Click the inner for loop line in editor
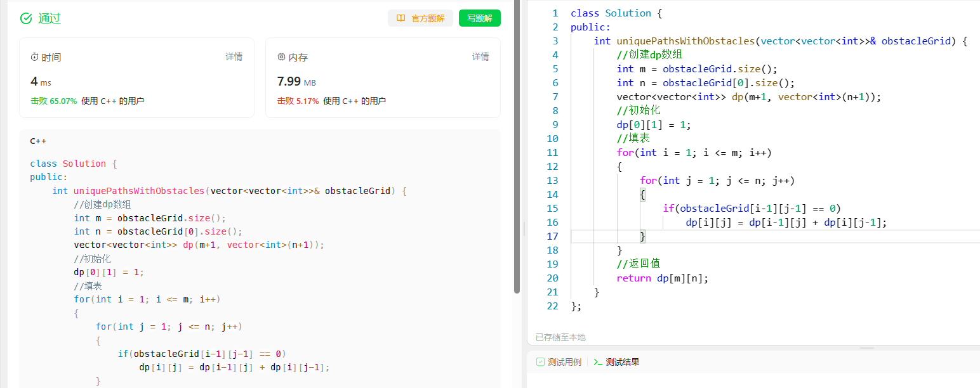This screenshot has width=980, height=388. point(717,181)
